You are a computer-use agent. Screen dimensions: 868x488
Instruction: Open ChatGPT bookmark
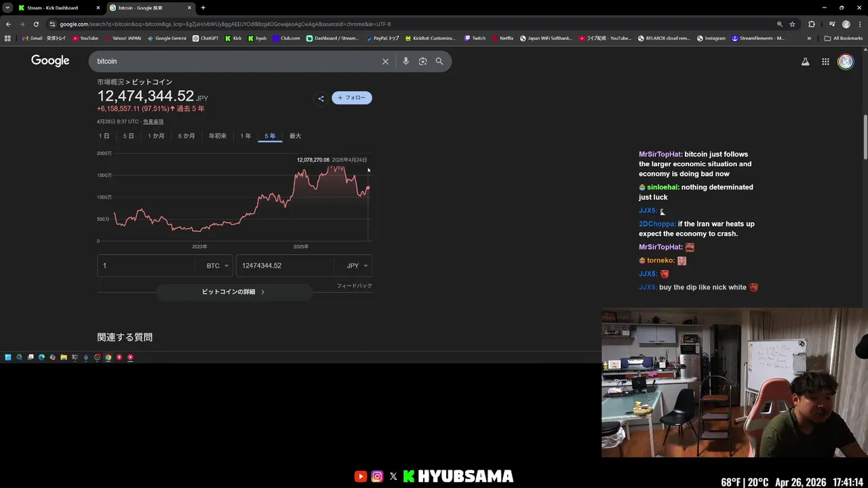coord(205,38)
